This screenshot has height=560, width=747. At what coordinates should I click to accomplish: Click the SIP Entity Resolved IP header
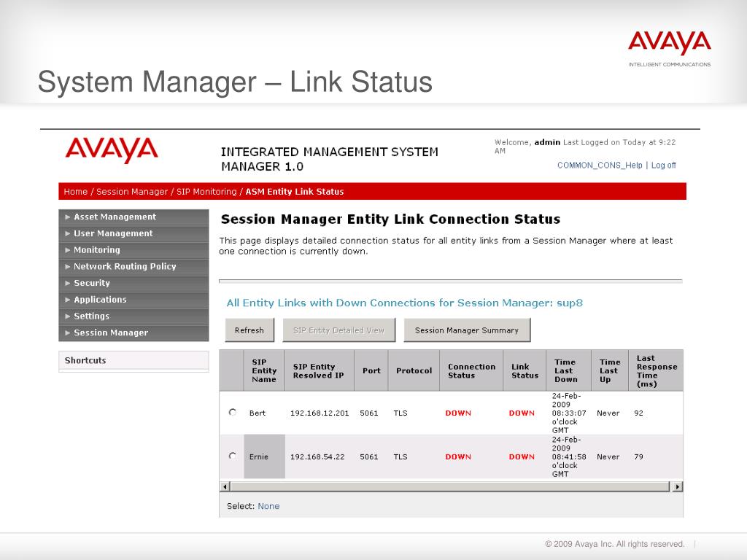318,371
